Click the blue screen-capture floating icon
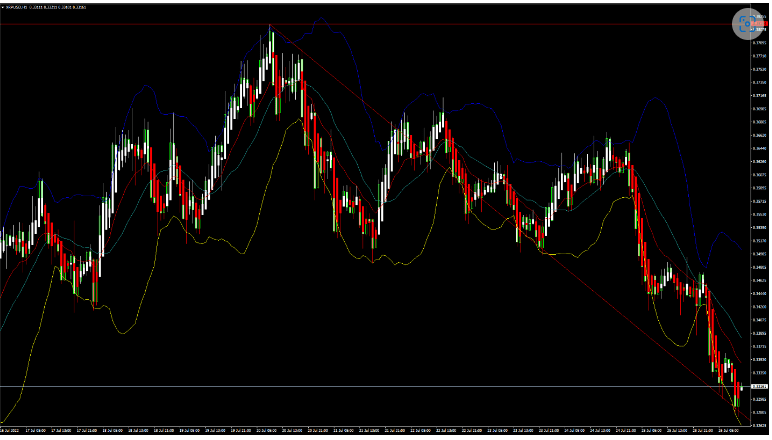Screen dimensions: 772x440 coord(747,24)
